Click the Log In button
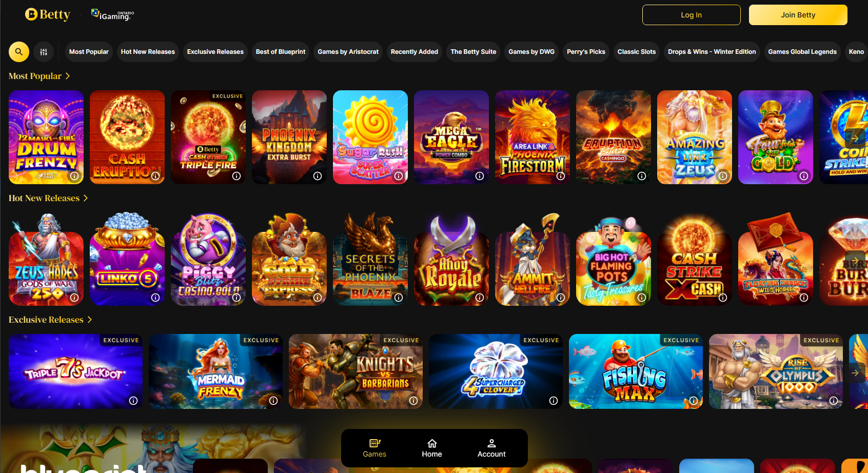 [x=692, y=15]
